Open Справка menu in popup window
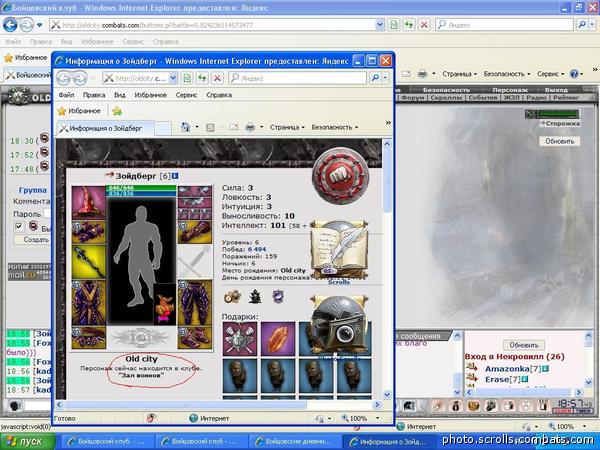The height and width of the screenshot is (450, 600). (x=219, y=95)
